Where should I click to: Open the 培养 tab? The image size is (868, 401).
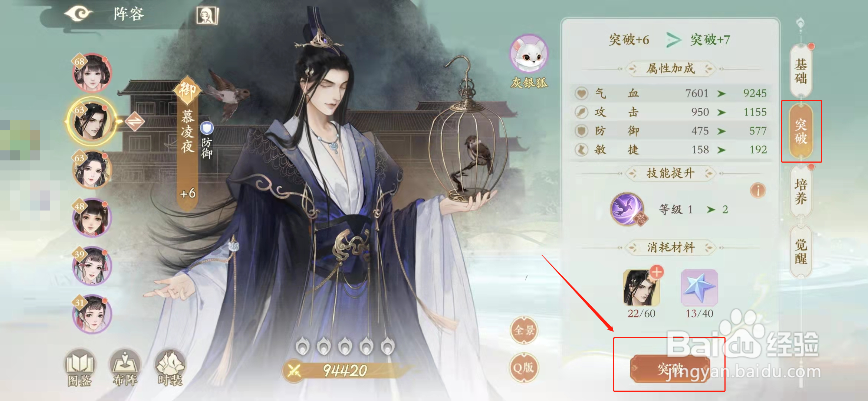point(801,191)
